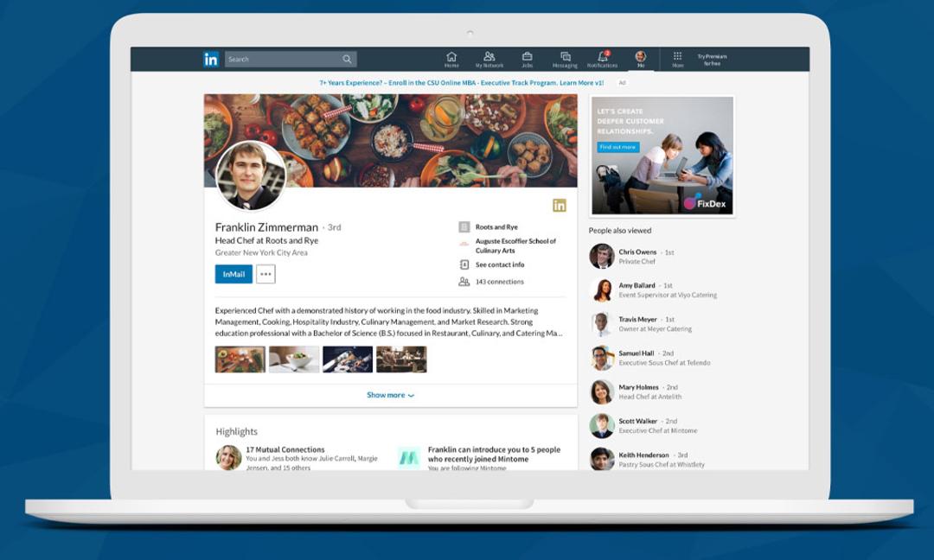Check the Notifications bell icon
Viewport: 934px width, 560px height.
pos(603,56)
